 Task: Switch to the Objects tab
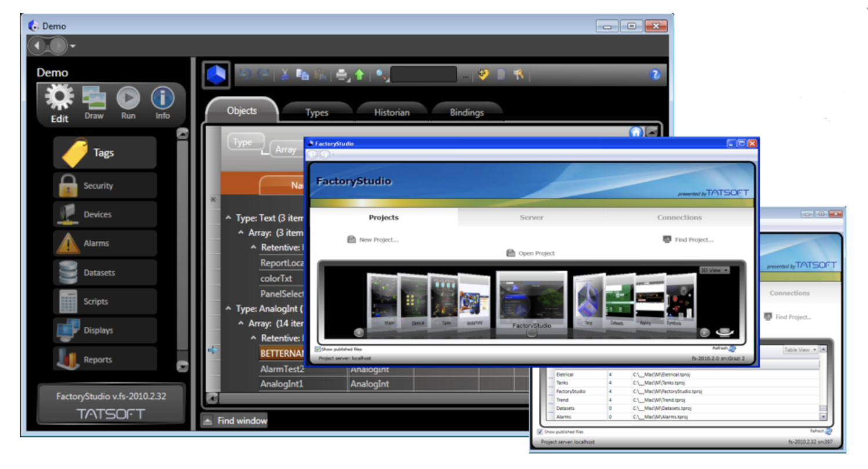pyautogui.click(x=241, y=111)
